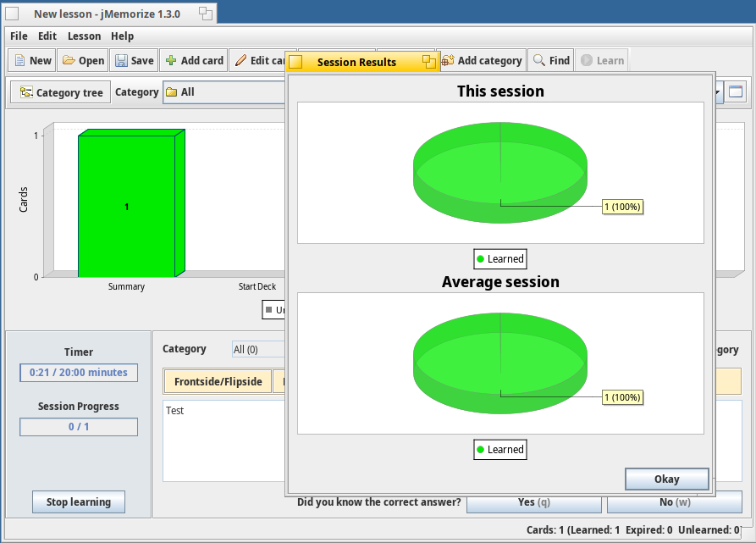Click the Add category toolbar button

[483, 60]
